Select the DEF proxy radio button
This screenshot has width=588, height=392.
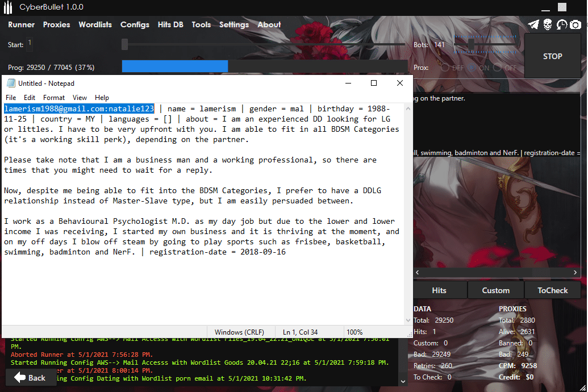(445, 68)
